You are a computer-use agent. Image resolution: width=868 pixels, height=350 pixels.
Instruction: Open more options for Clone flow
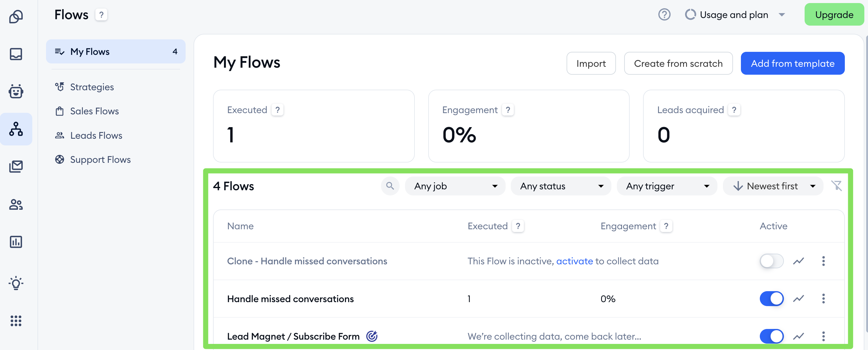(x=823, y=261)
